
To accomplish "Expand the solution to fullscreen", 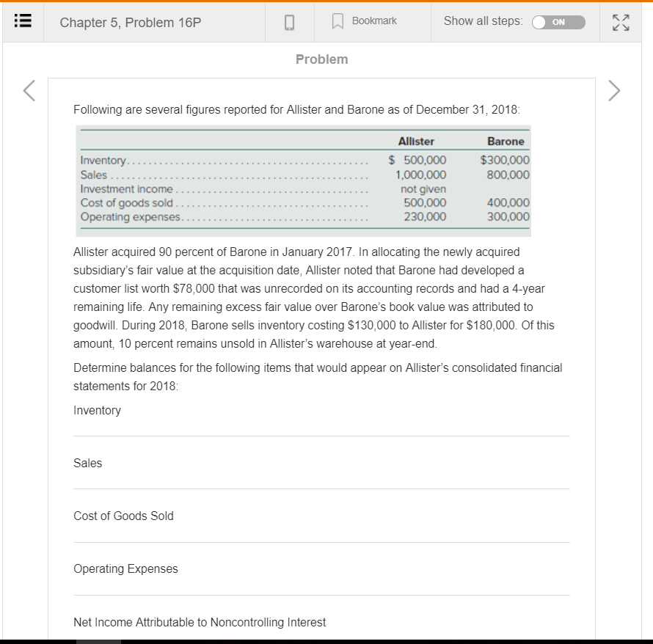I will coord(620,22).
